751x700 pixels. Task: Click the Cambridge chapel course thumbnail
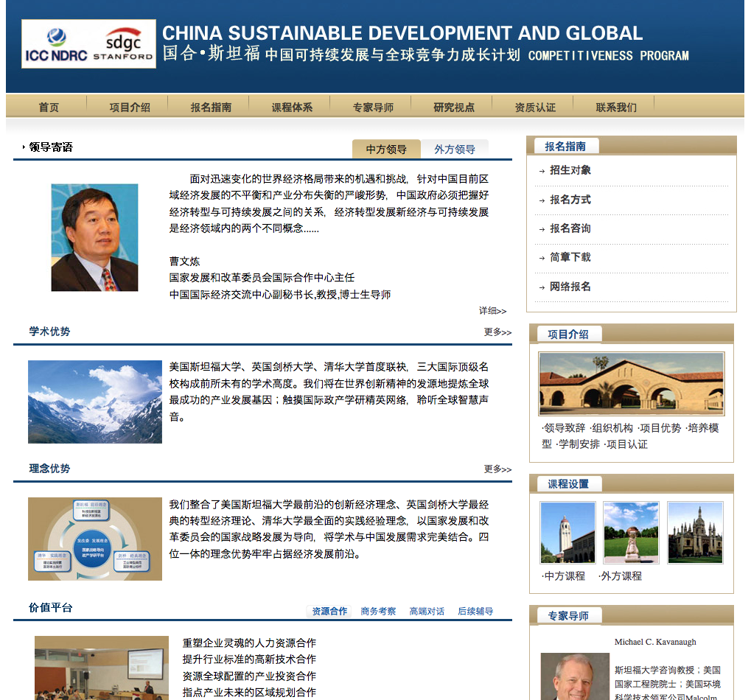coord(695,533)
